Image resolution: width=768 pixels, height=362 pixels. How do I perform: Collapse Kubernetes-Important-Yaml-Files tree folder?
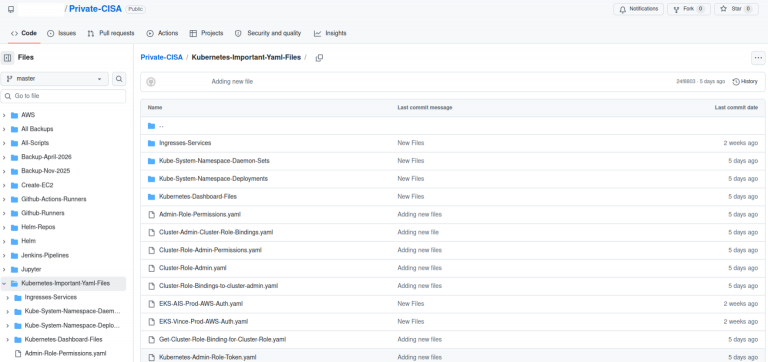(4, 284)
